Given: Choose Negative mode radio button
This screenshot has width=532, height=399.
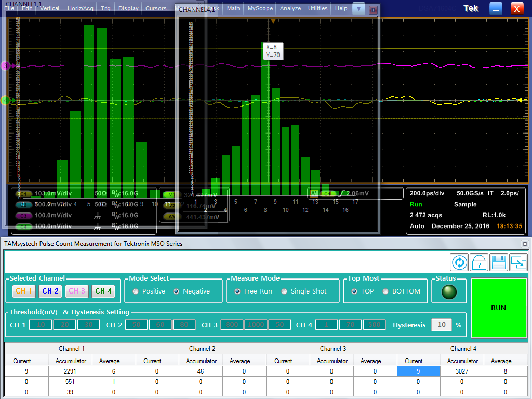Looking at the screenshot, I should pos(176,291).
